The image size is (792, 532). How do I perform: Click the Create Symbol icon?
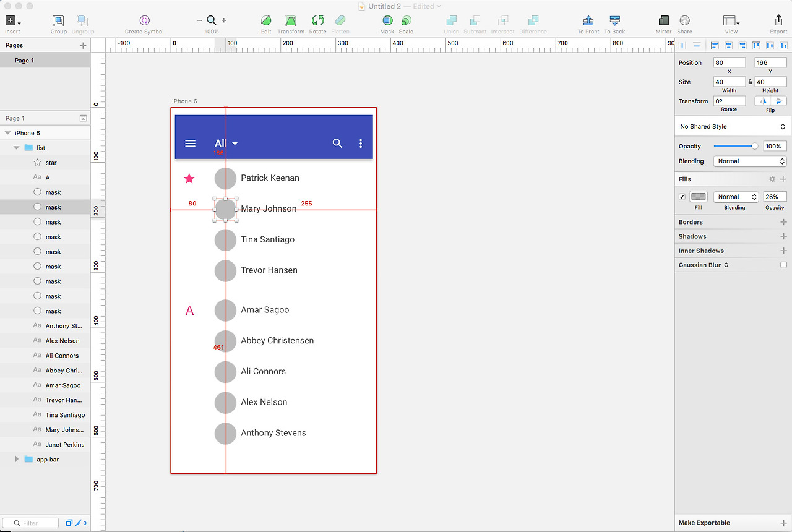pyautogui.click(x=144, y=20)
